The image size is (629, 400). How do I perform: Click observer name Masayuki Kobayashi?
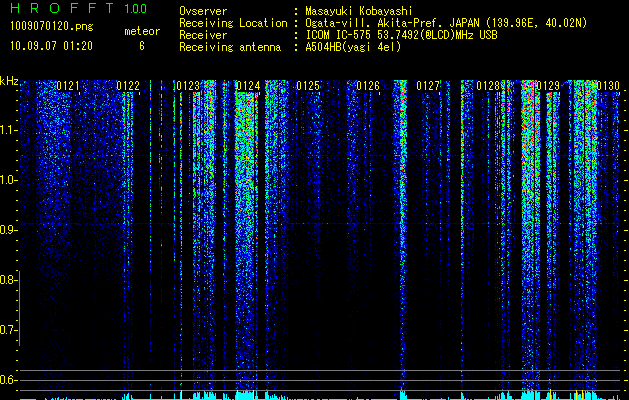(x=359, y=11)
